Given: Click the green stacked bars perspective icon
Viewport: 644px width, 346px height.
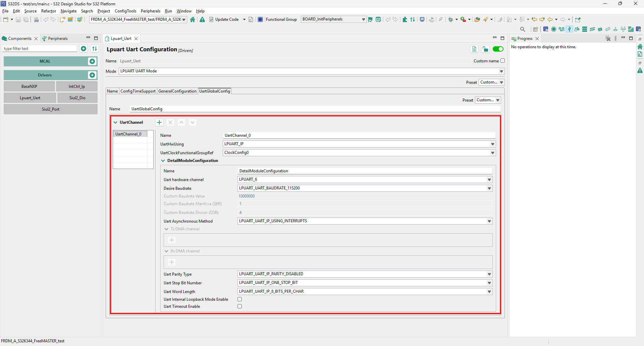Looking at the screenshot, I should tap(585, 29).
